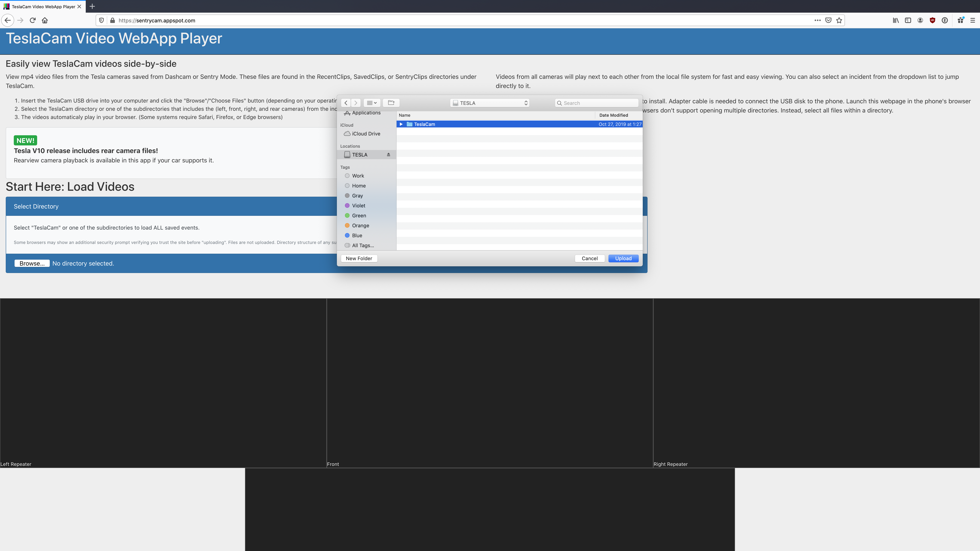This screenshot has width=980, height=551.
Task: Show Firefox sidebars
Action: point(908,20)
